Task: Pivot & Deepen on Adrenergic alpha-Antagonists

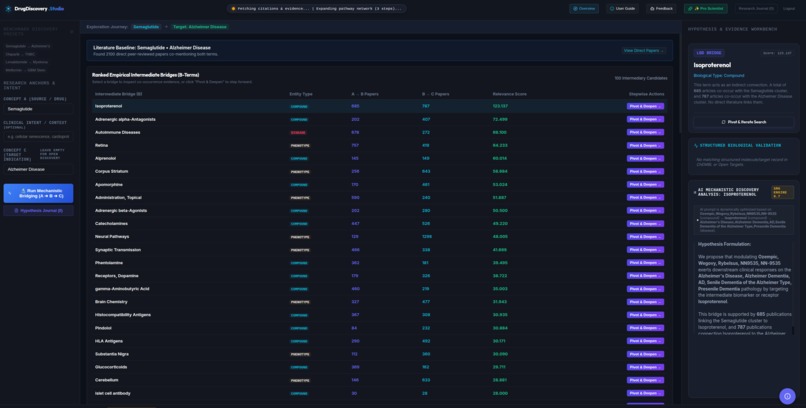Action: (x=645, y=119)
